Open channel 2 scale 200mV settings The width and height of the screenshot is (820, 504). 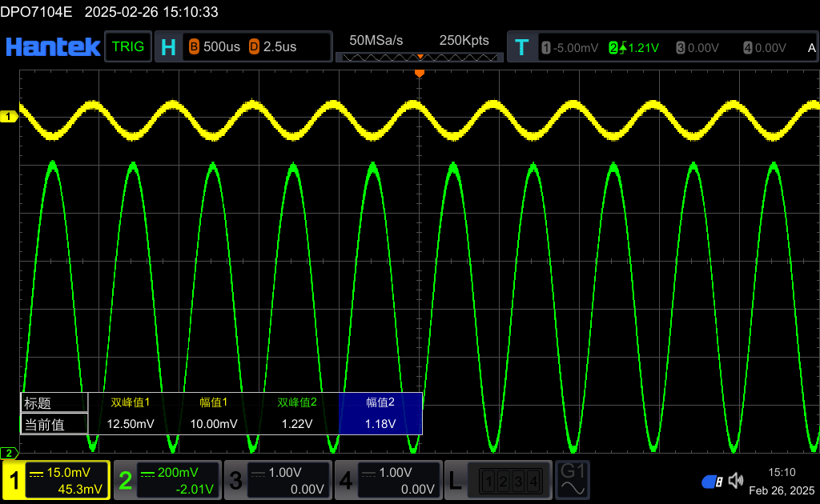(x=170, y=473)
